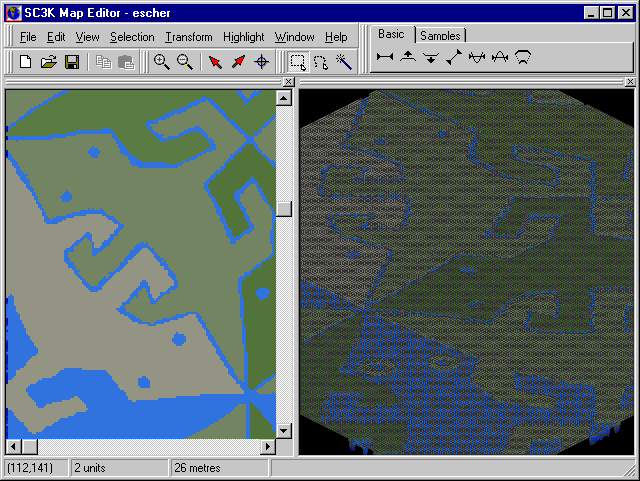Open the View menu

(87, 37)
